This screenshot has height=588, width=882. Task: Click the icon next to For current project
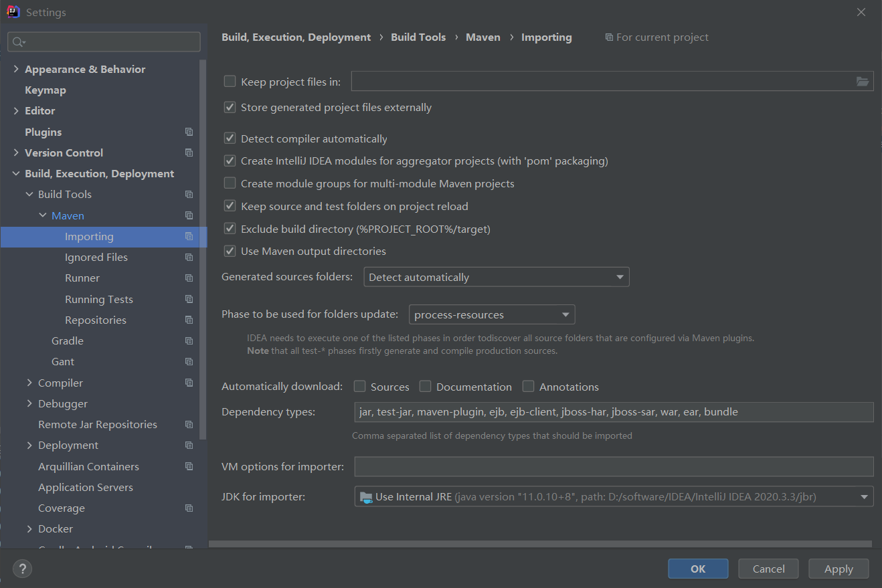click(609, 37)
